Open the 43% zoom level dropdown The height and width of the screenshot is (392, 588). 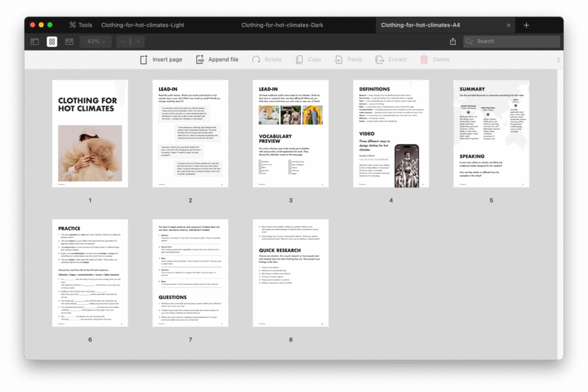click(x=96, y=41)
